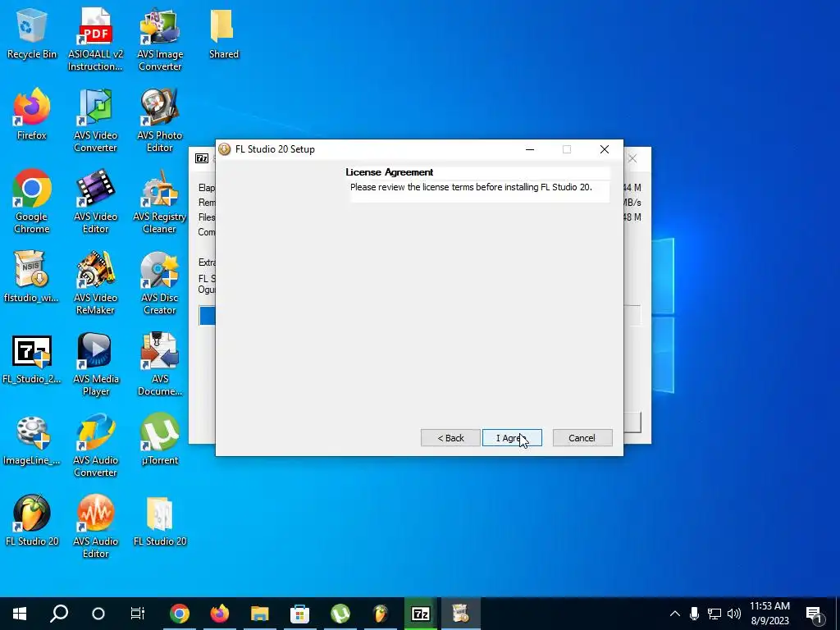Image resolution: width=840 pixels, height=630 pixels.
Task: Select the µTorrent desktop shortcut
Action: coord(160,441)
